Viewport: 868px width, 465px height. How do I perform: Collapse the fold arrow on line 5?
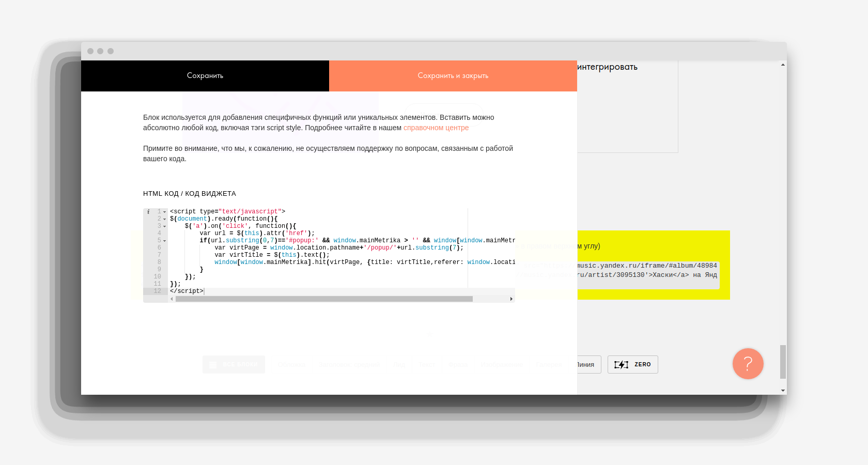click(x=165, y=241)
